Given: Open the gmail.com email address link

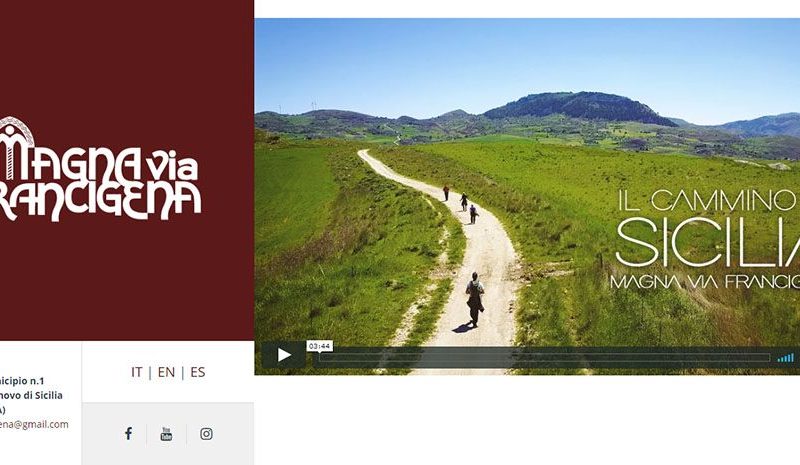Looking at the screenshot, I should point(34,424).
